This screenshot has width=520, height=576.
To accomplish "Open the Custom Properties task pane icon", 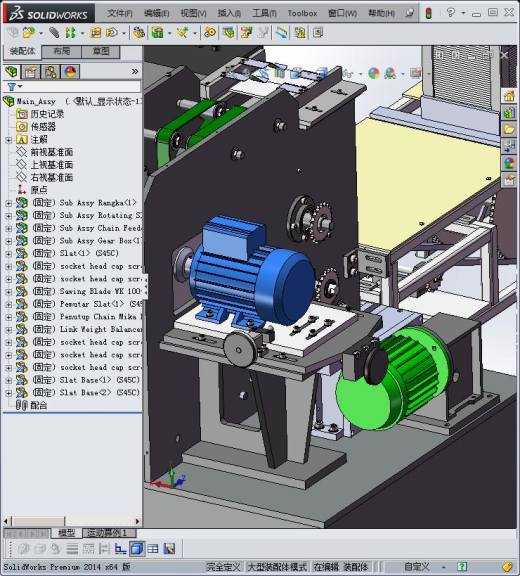I will pyautogui.click(x=509, y=180).
